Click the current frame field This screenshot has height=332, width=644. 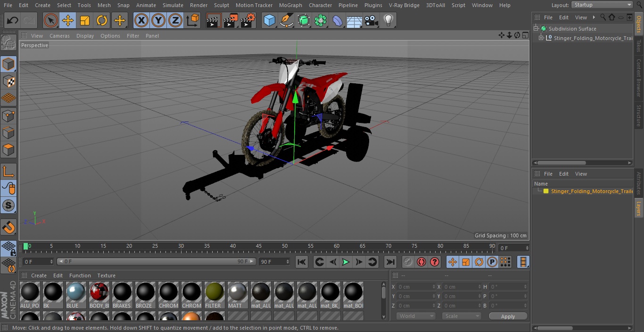(x=514, y=248)
